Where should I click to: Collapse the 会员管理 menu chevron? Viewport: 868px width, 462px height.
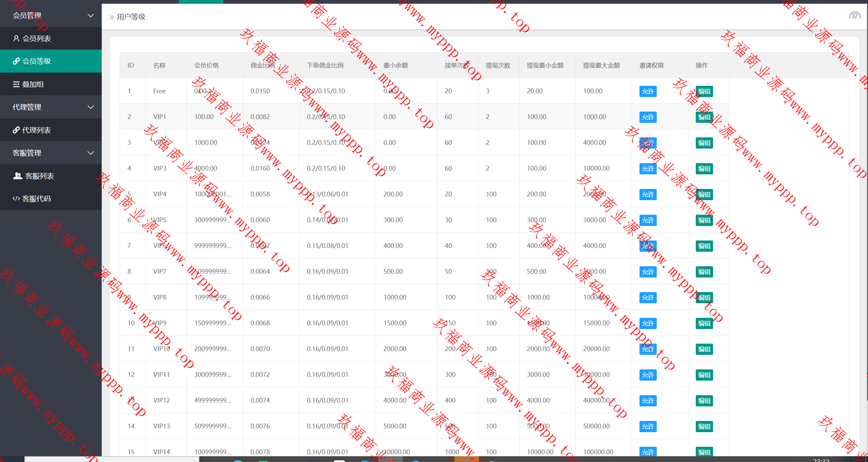pyautogui.click(x=91, y=16)
